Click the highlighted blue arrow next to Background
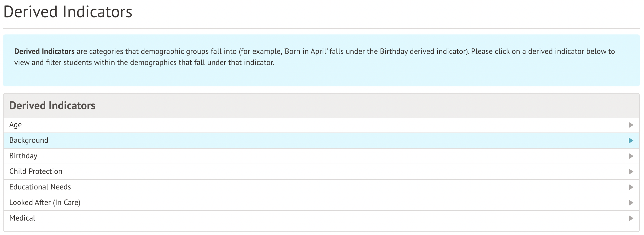This screenshot has width=644, height=235. pyautogui.click(x=631, y=141)
